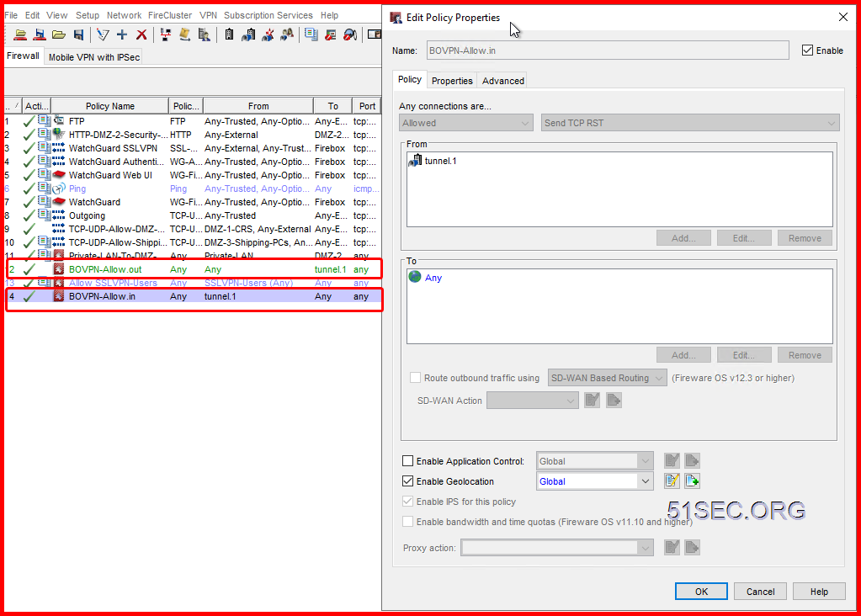Click the Policy Name column header
This screenshot has height=616, width=861.
(x=109, y=106)
